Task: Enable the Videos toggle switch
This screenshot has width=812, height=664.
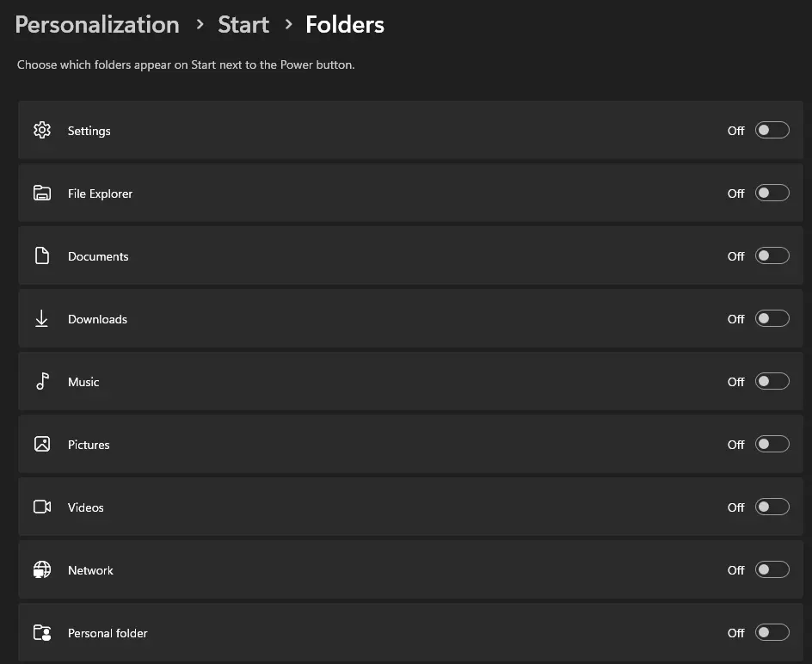Action: [x=772, y=507]
